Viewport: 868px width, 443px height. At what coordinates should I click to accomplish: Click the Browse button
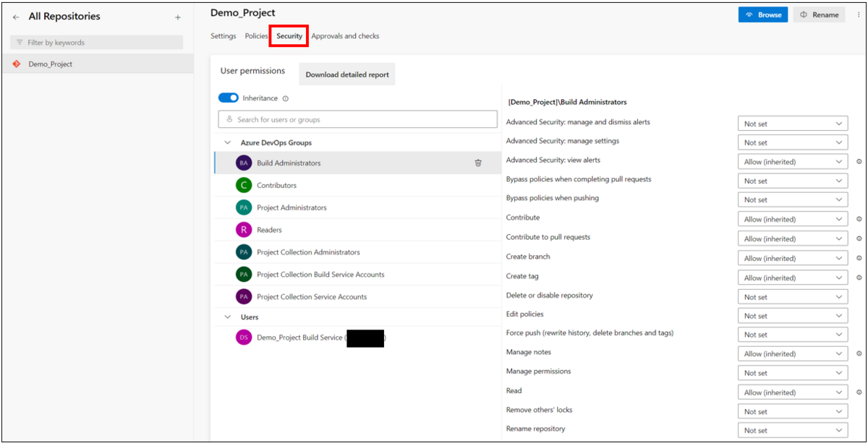tap(763, 14)
